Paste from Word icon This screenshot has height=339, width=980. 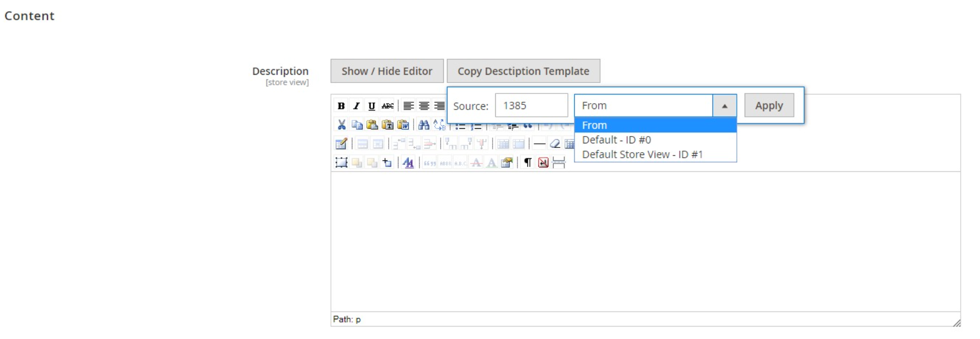point(403,125)
